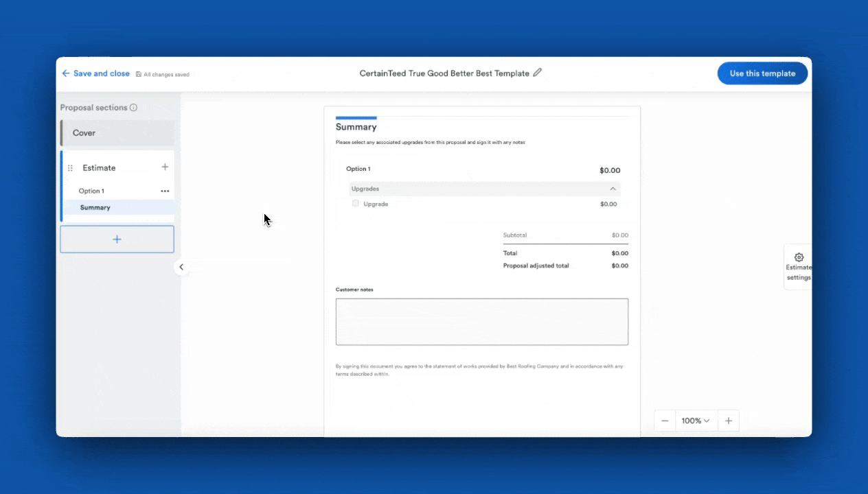Zoom in with the plus button
The width and height of the screenshot is (868, 494).
coord(729,421)
